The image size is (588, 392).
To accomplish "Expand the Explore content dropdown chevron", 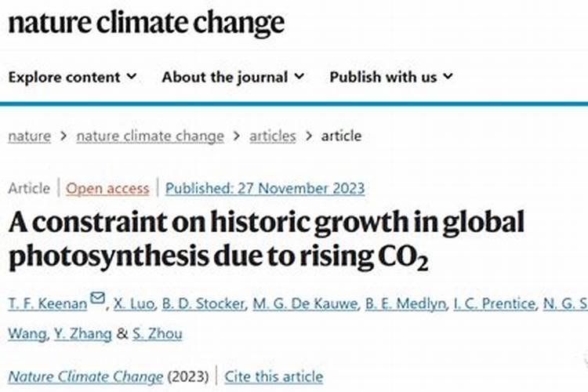I will [x=132, y=76].
